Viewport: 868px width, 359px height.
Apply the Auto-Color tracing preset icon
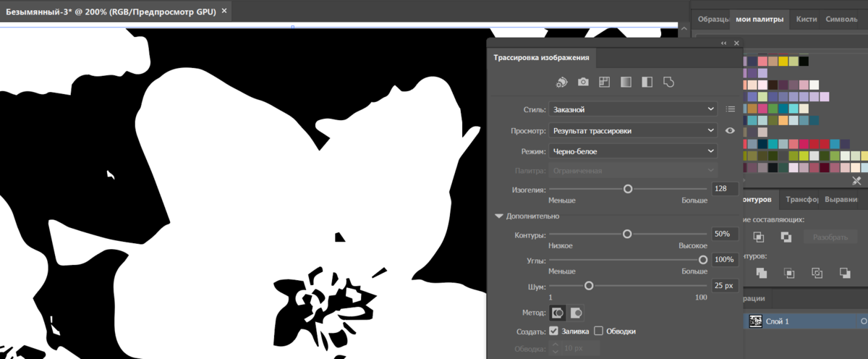point(562,82)
